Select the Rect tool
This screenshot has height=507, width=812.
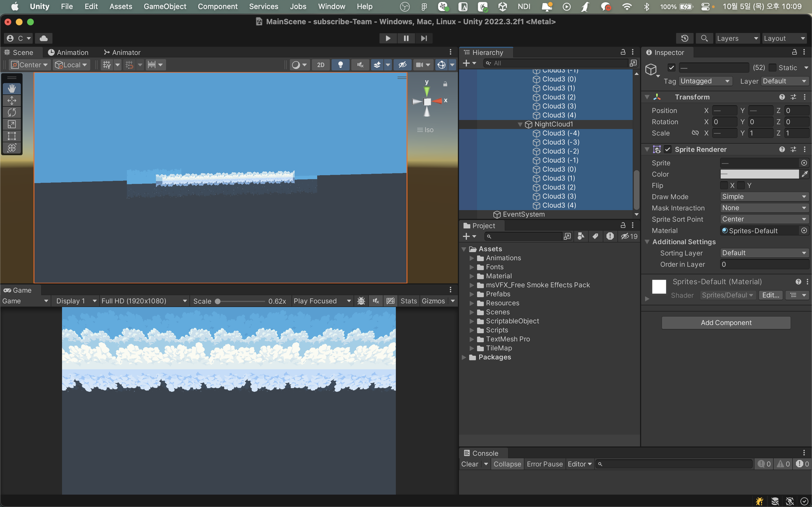12,136
